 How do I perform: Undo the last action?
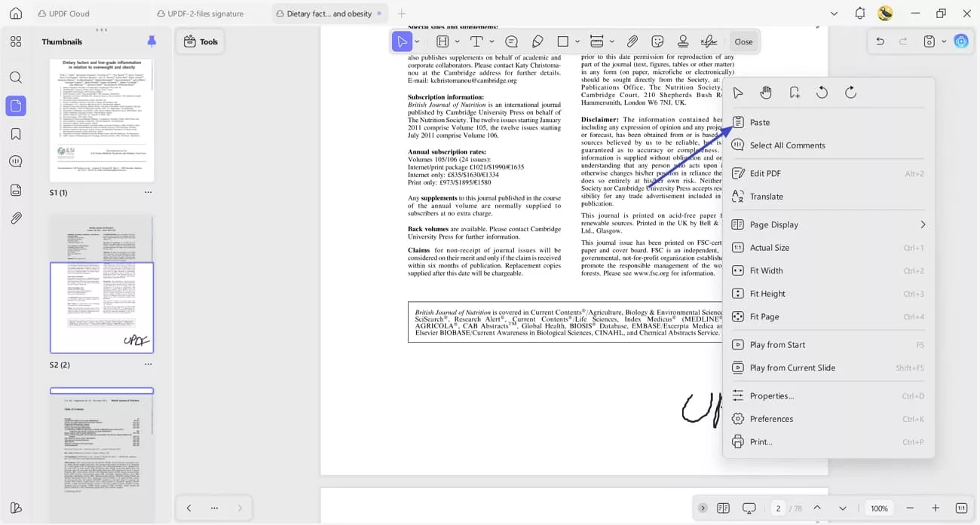click(880, 41)
